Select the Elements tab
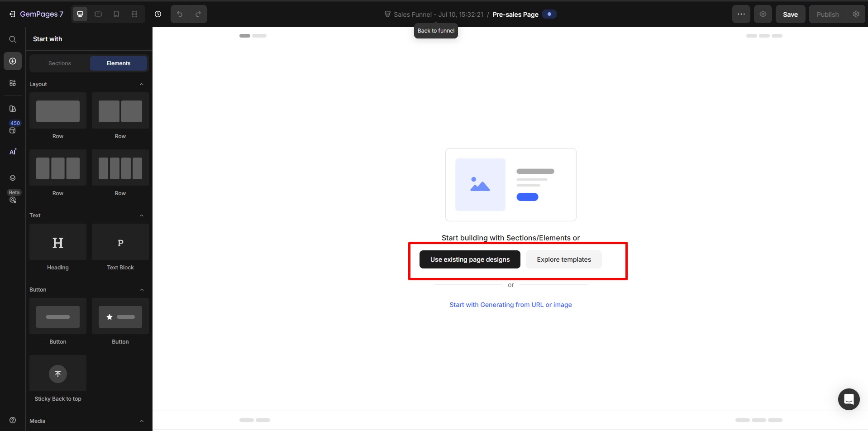Viewport: 868px width, 431px height. (119, 63)
